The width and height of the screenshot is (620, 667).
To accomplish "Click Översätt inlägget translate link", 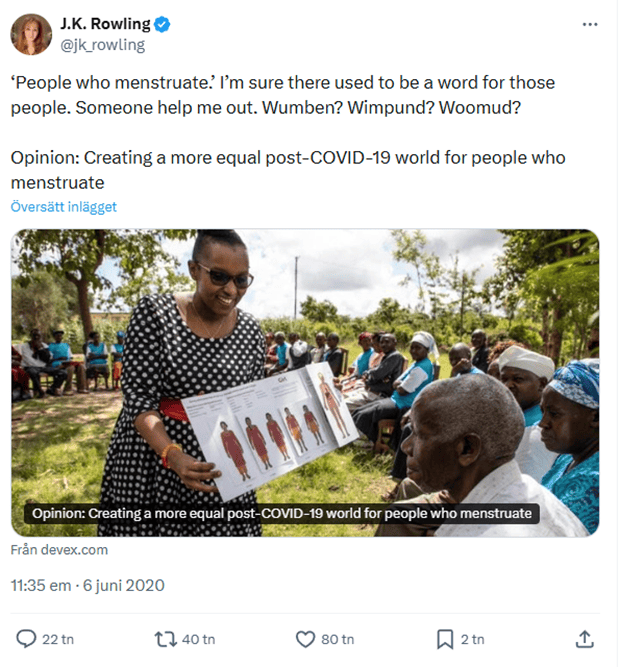I will point(64,207).
